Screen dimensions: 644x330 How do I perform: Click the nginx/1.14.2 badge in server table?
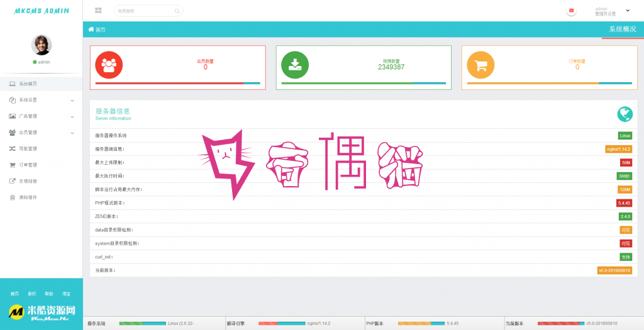pyautogui.click(x=619, y=149)
